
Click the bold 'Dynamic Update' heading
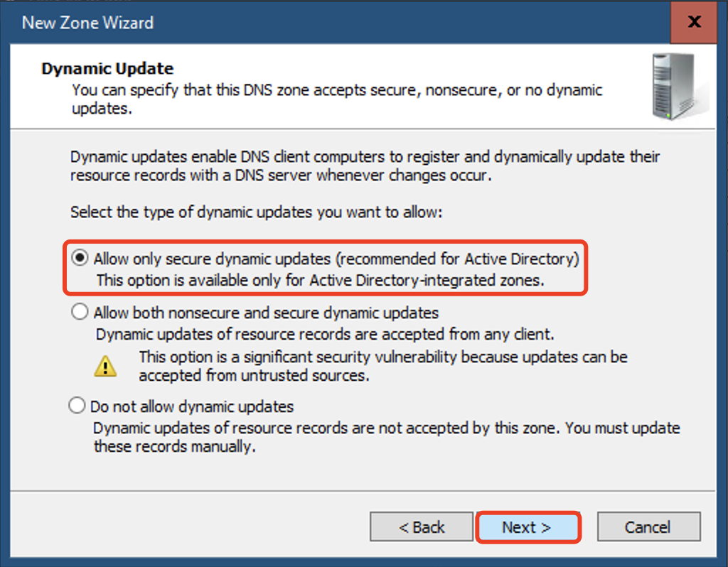click(x=107, y=69)
